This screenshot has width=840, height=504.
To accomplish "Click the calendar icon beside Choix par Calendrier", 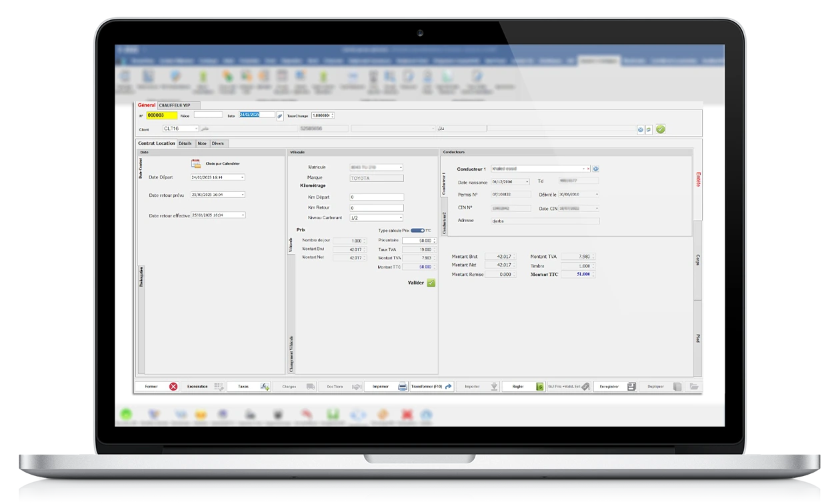I will tap(196, 163).
